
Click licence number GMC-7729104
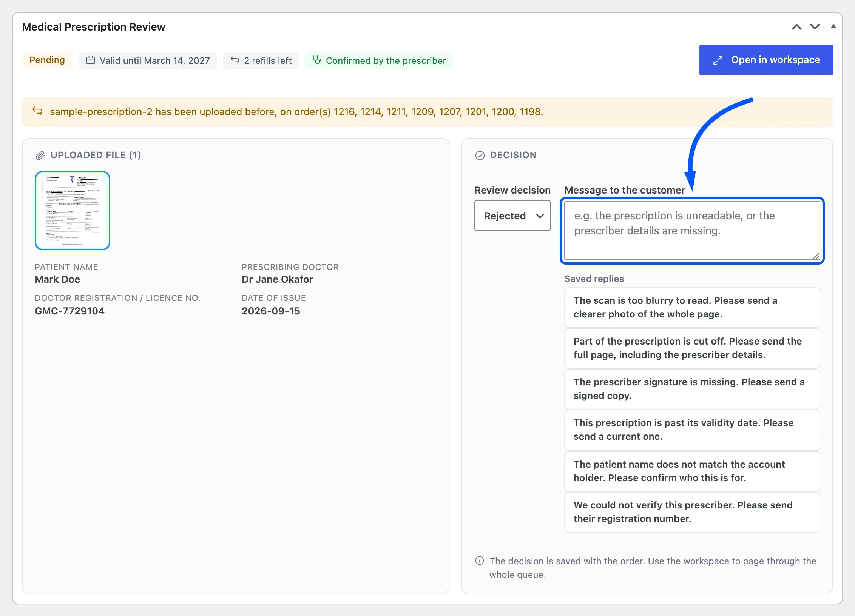pyautogui.click(x=69, y=311)
